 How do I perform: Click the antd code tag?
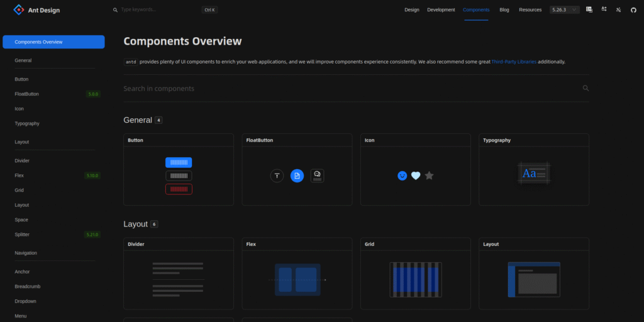pyautogui.click(x=131, y=62)
